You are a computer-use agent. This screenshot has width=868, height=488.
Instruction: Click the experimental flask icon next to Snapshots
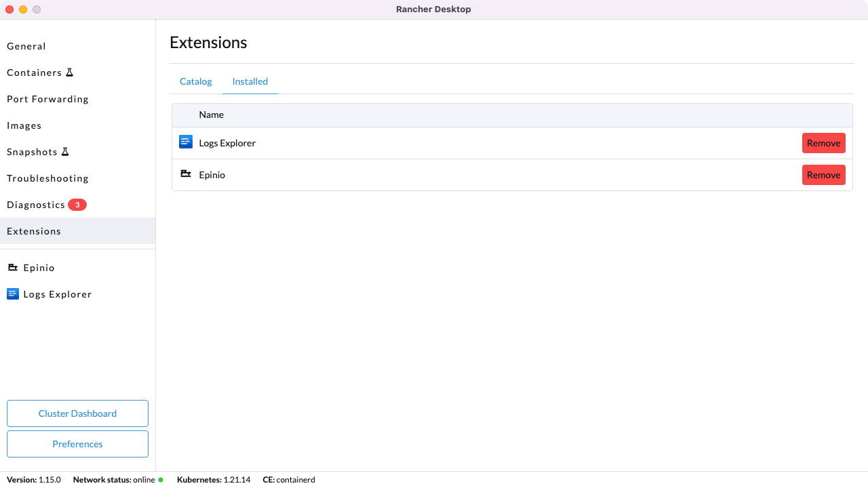tap(65, 150)
